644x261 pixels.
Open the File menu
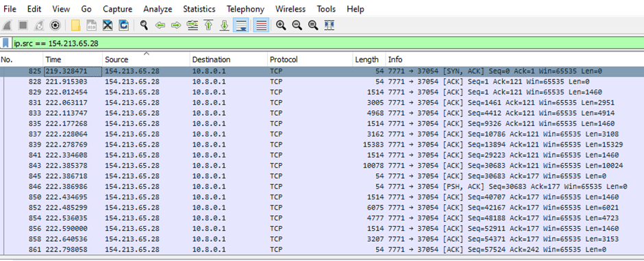point(10,9)
